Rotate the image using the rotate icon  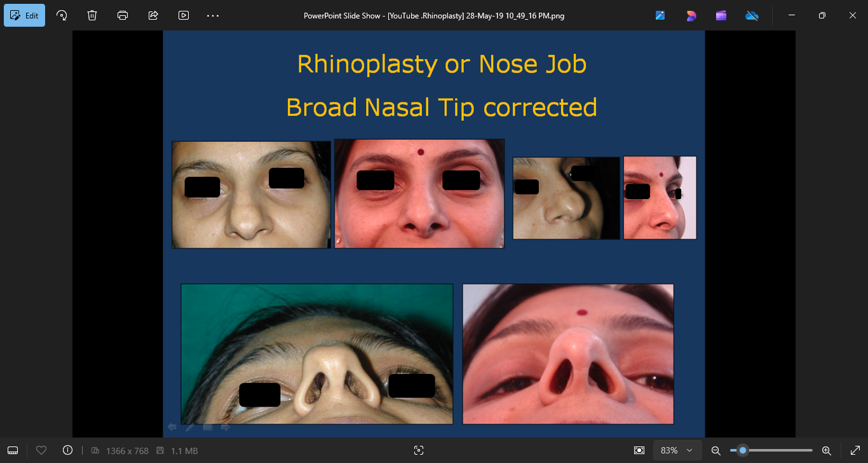click(x=62, y=15)
